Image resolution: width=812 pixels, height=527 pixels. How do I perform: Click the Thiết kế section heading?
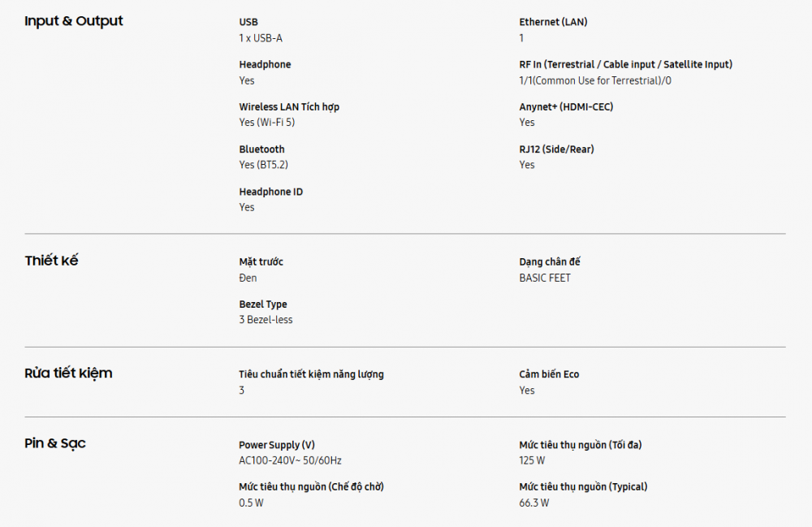click(51, 261)
